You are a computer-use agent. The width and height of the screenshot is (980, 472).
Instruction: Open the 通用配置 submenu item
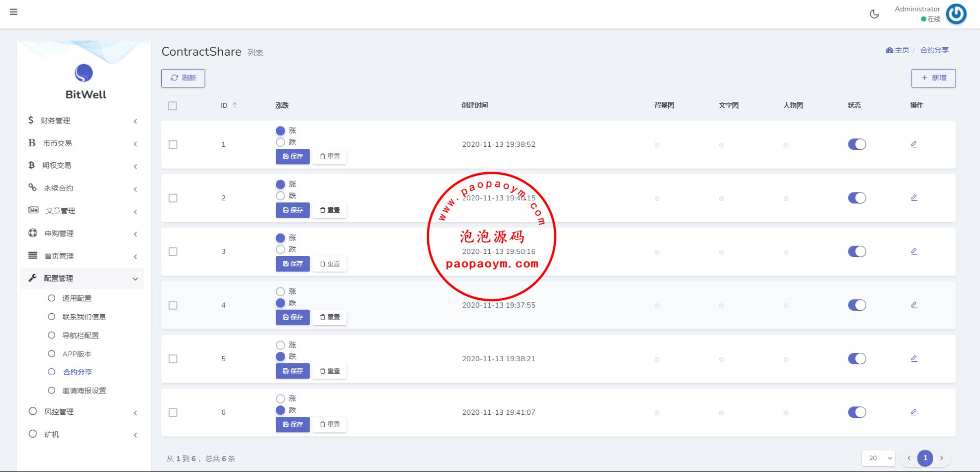point(77,298)
